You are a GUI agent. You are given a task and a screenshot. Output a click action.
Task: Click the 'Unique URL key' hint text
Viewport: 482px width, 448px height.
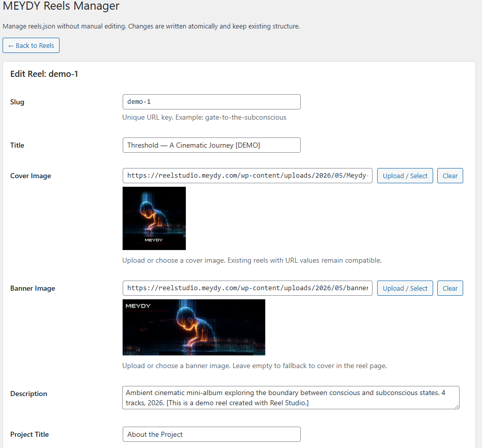[x=205, y=117]
